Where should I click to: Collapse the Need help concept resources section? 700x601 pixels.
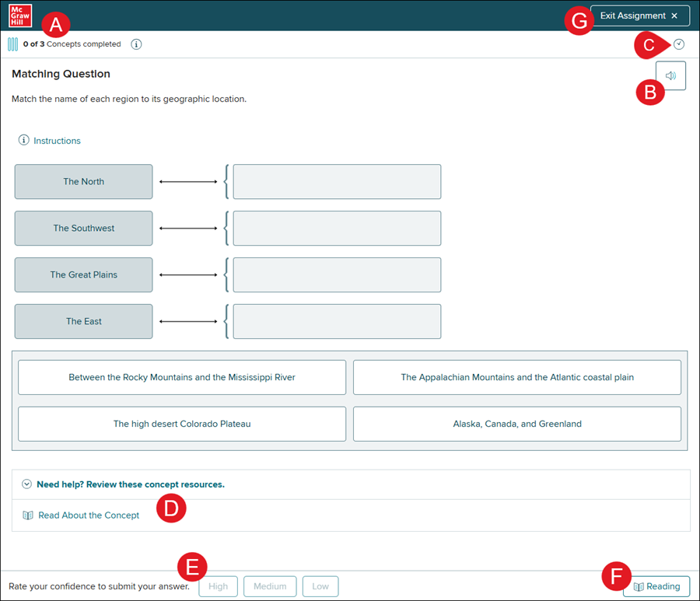pos(27,484)
